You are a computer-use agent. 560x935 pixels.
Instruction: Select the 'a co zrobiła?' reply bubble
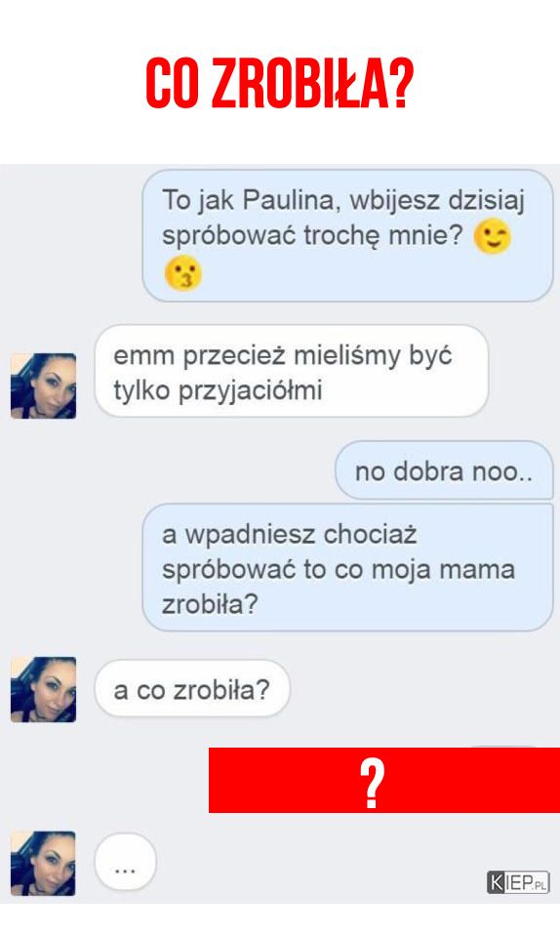point(192,689)
